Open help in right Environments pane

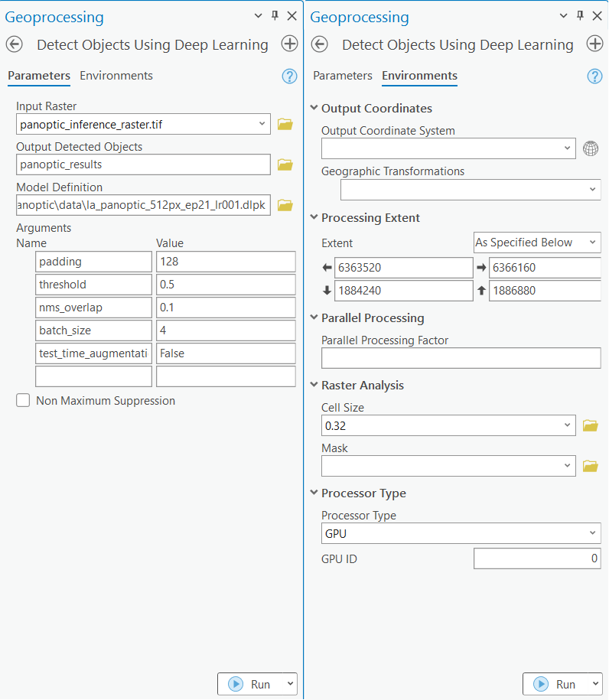coord(594,76)
